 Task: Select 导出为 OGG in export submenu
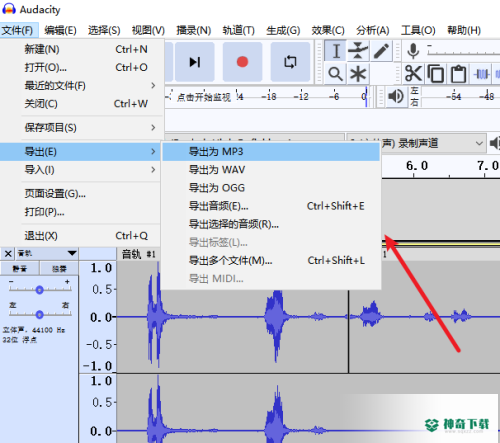271,188
